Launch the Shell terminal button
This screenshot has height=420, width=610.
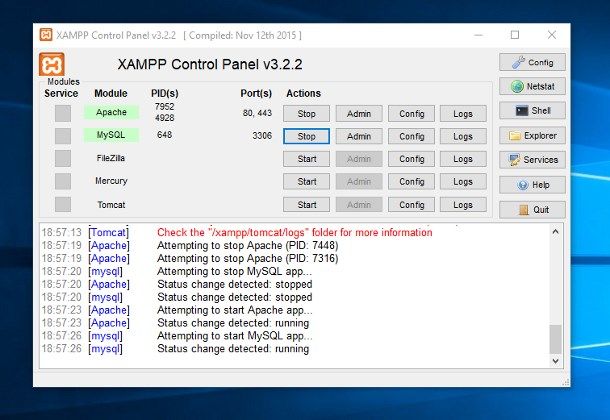[532, 111]
